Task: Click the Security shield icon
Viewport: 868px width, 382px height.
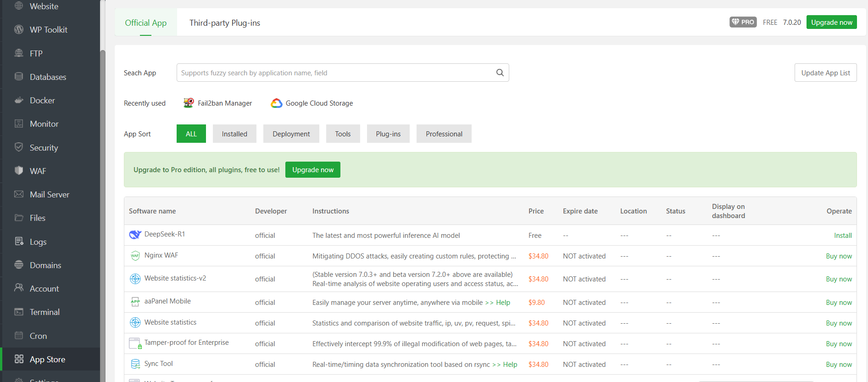Action: pos(19,147)
